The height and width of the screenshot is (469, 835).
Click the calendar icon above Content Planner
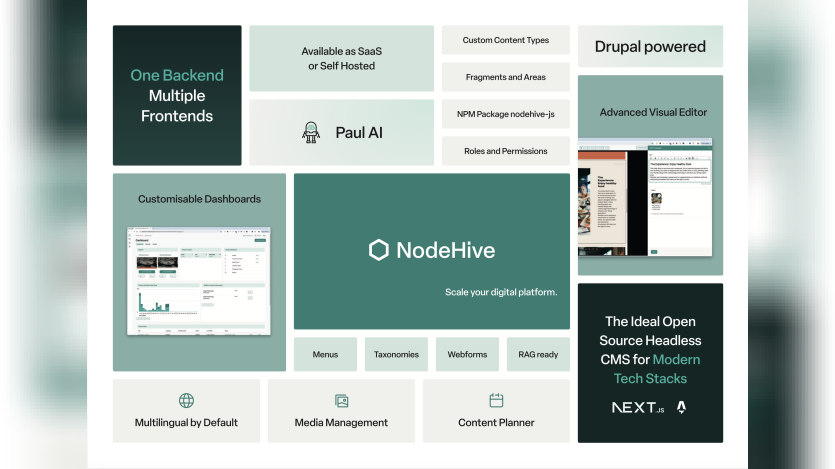click(x=496, y=400)
